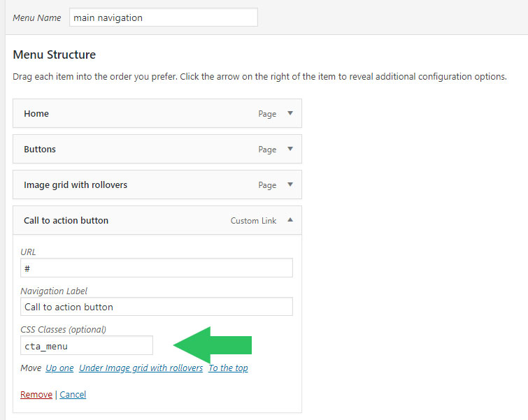The image size is (528, 420).
Task: Click Under Image grid with rollovers link
Action: coord(141,368)
